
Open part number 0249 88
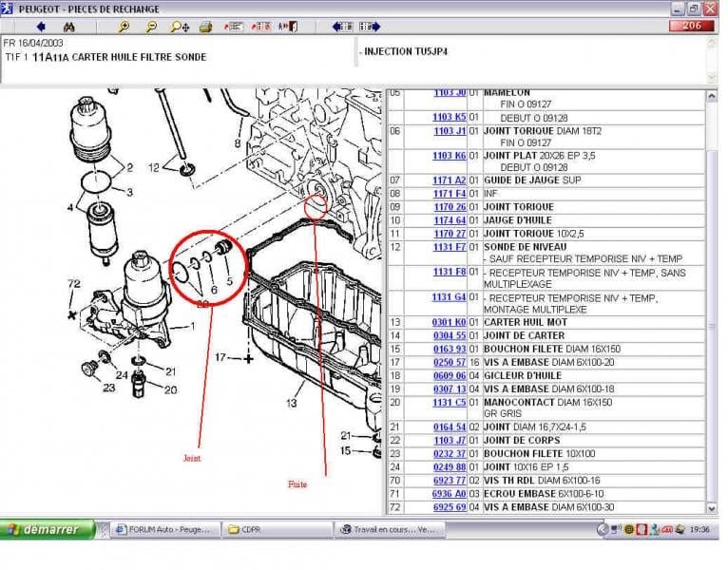pyautogui.click(x=450, y=467)
